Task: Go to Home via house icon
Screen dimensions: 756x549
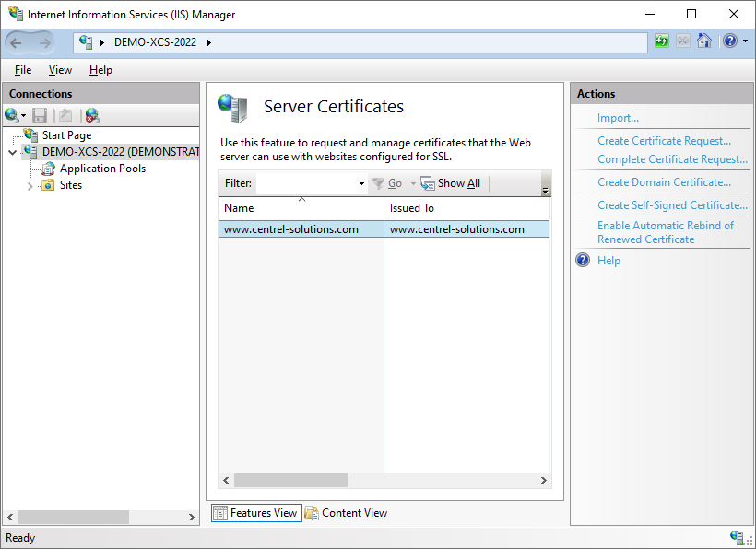Action: coord(704,41)
